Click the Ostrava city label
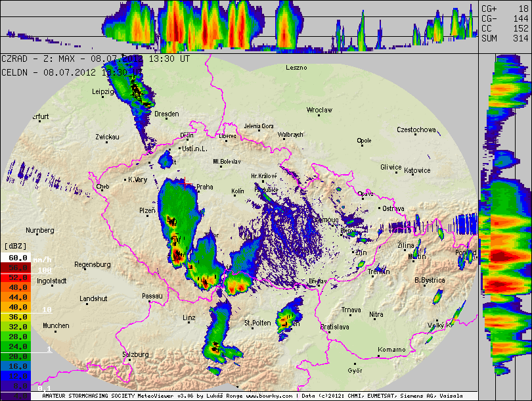The height and width of the screenshot is (401, 532). (393, 208)
